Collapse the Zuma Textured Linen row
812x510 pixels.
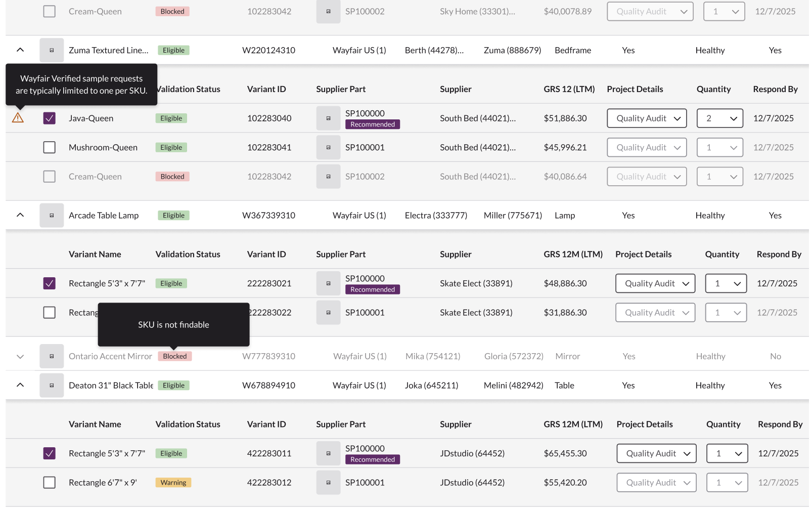click(x=20, y=50)
